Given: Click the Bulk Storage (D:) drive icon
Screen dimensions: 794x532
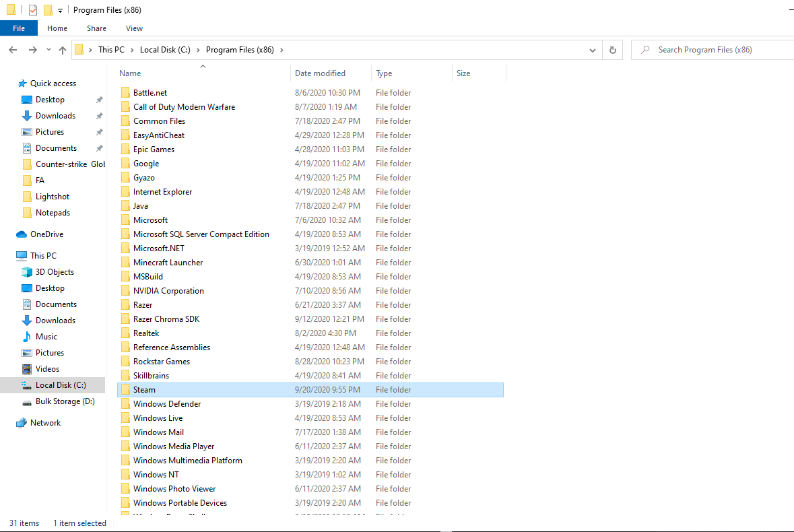Looking at the screenshot, I should pos(27,402).
